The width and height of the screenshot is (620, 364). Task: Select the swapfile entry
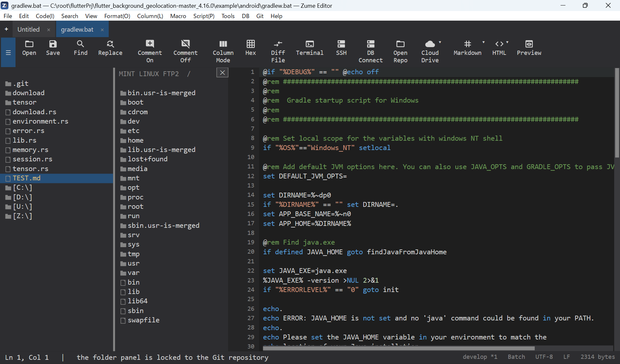[140, 320]
